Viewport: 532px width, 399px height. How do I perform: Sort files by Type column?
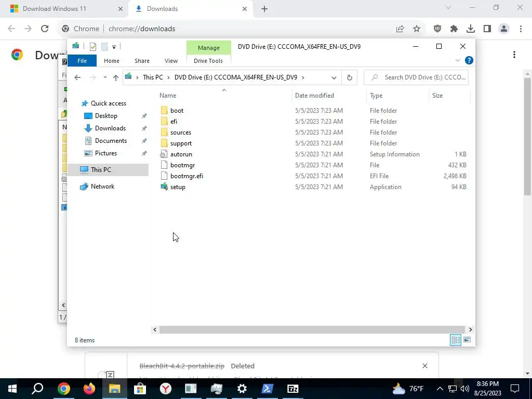pyautogui.click(x=397, y=96)
